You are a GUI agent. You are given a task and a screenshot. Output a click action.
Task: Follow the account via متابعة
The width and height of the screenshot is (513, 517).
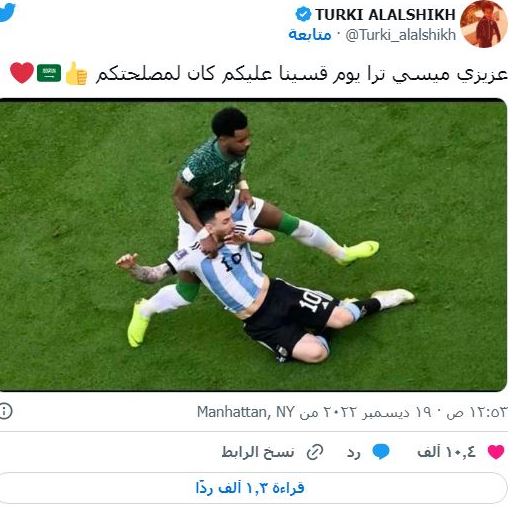pyautogui.click(x=310, y=35)
